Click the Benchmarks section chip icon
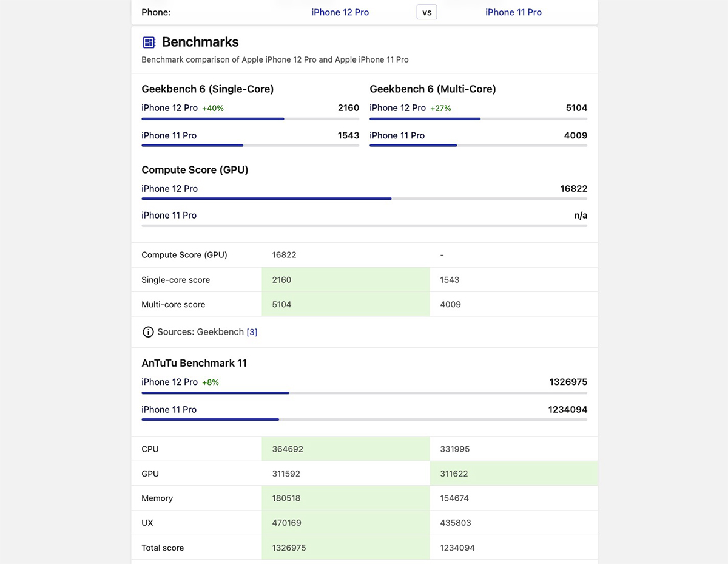Image resolution: width=728 pixels, height=564 pixels. (149, 42)
